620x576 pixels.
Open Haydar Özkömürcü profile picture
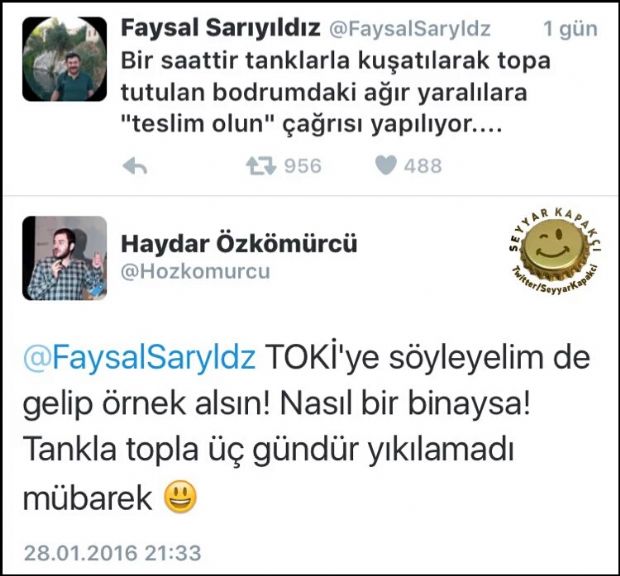pos(64,258)
